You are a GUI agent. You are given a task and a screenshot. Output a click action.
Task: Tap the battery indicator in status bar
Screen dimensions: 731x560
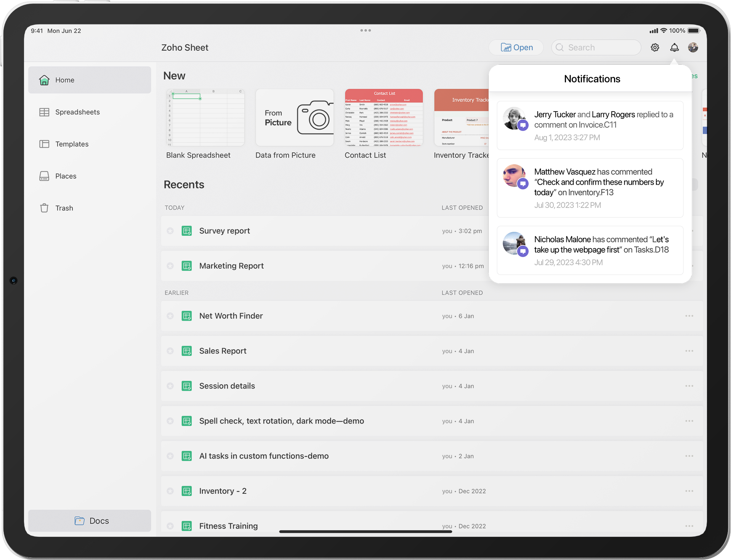point(694,30)
